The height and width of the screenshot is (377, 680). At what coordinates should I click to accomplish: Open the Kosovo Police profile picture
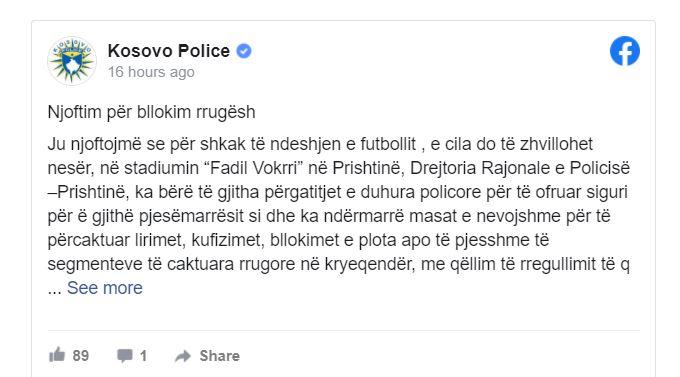[72, 61]
